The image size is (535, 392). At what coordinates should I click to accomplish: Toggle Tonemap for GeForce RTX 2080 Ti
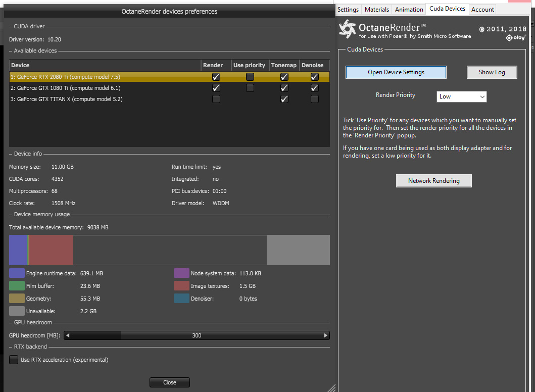pyautogui.click(x=284, y=77)
